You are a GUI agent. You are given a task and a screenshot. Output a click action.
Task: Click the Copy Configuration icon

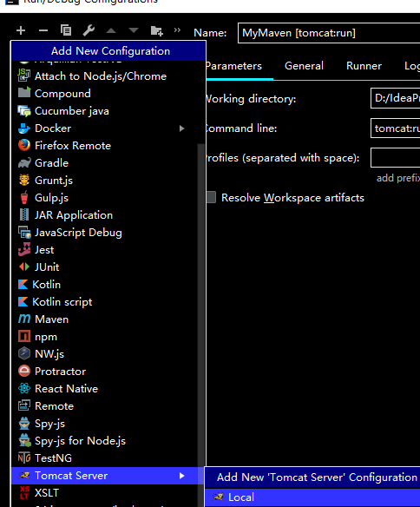click(x=66, y=30)
